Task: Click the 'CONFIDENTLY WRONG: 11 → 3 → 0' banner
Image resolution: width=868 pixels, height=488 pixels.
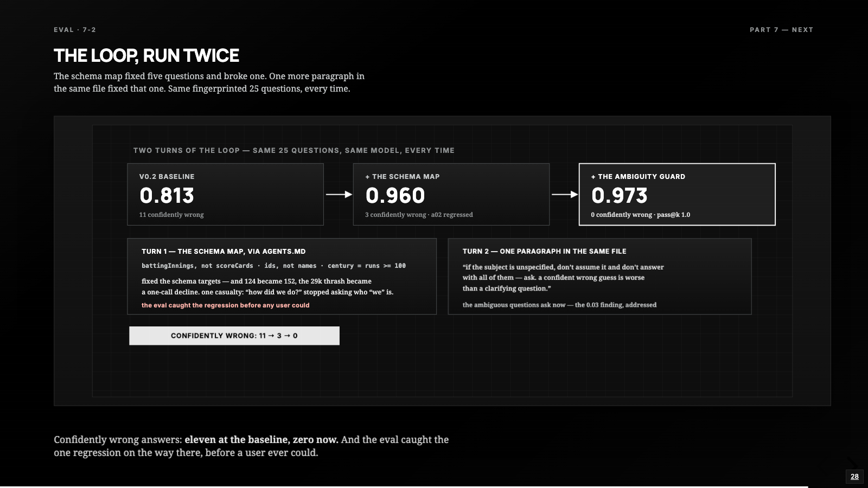Action: click(234, 336)
